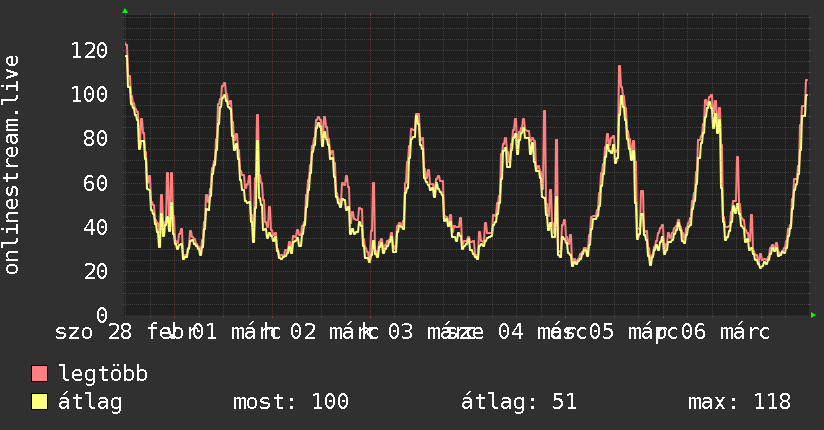
Task: Click the green arrow atop y-axis
Action: pos(125,11)
